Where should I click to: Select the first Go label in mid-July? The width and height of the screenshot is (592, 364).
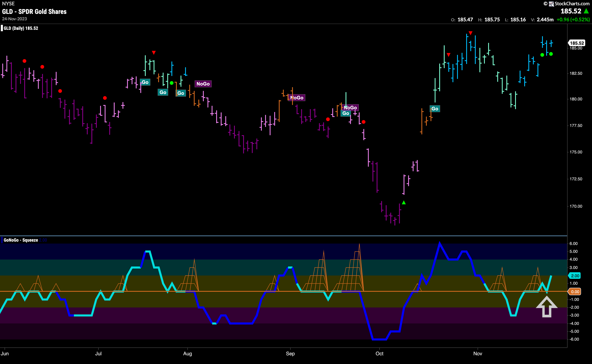tap(145, 82)
